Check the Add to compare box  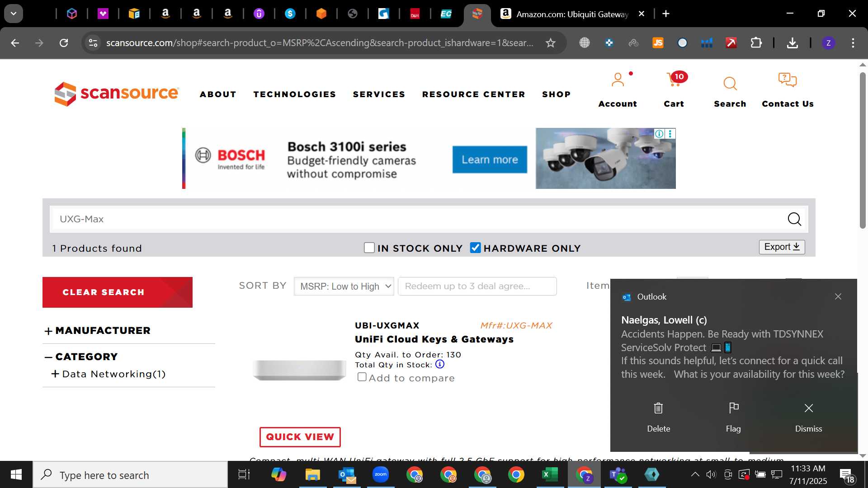tap(362, 377)
